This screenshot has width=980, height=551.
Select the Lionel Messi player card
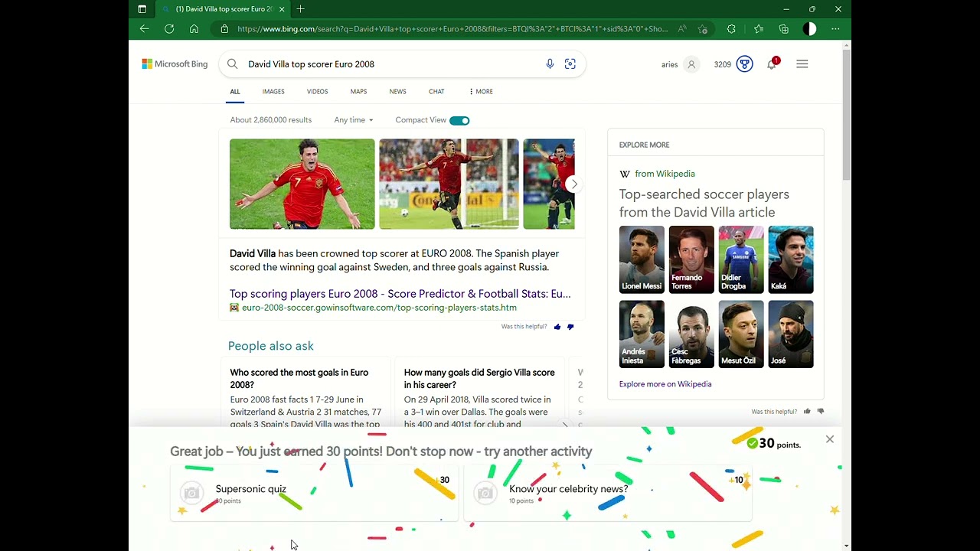tap(642, 259)
